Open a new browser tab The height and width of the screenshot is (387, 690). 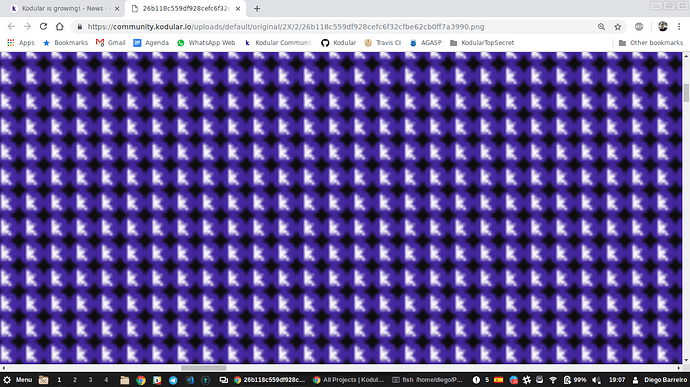click(257, 8)
